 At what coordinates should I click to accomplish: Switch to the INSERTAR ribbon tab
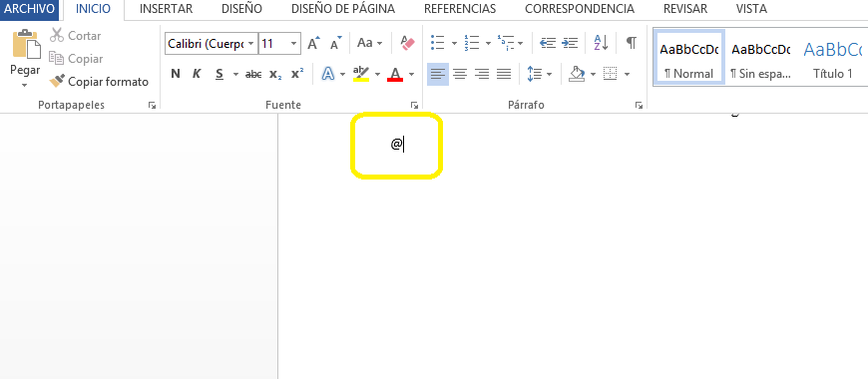coord(166,9)
